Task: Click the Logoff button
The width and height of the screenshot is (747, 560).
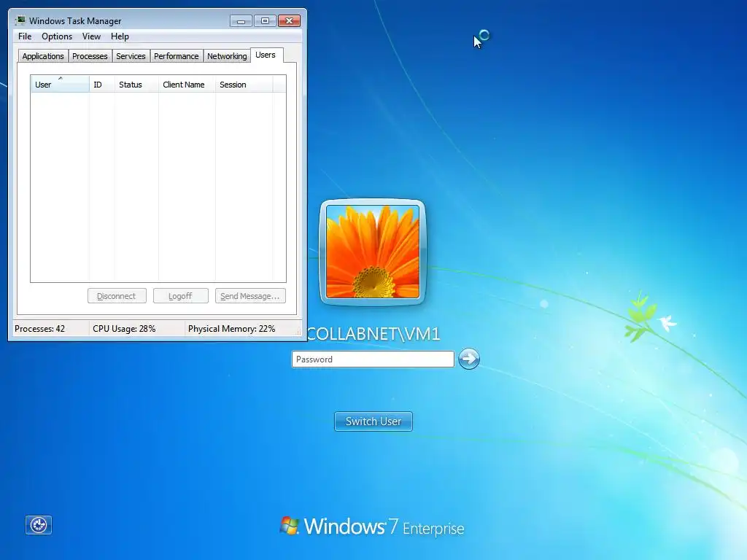Action: tap(181, 296)
